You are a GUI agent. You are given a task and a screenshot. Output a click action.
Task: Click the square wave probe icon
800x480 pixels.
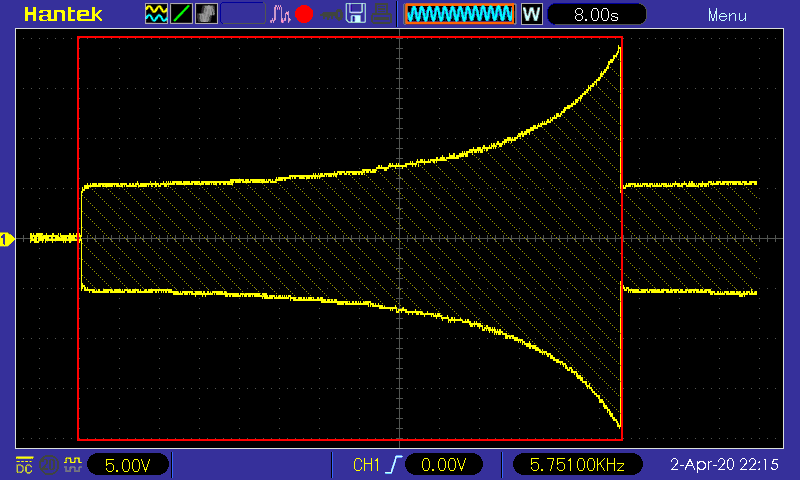[x=72, y=464]
